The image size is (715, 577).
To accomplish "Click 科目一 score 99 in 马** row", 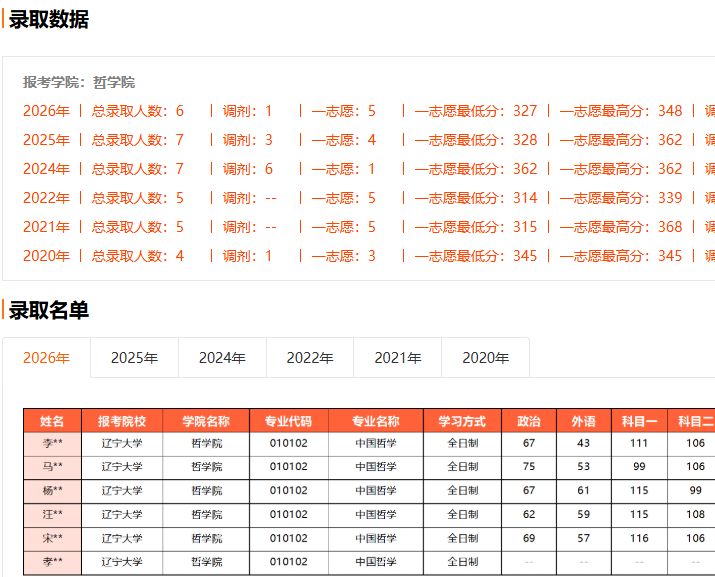I will tap(639, 467).
